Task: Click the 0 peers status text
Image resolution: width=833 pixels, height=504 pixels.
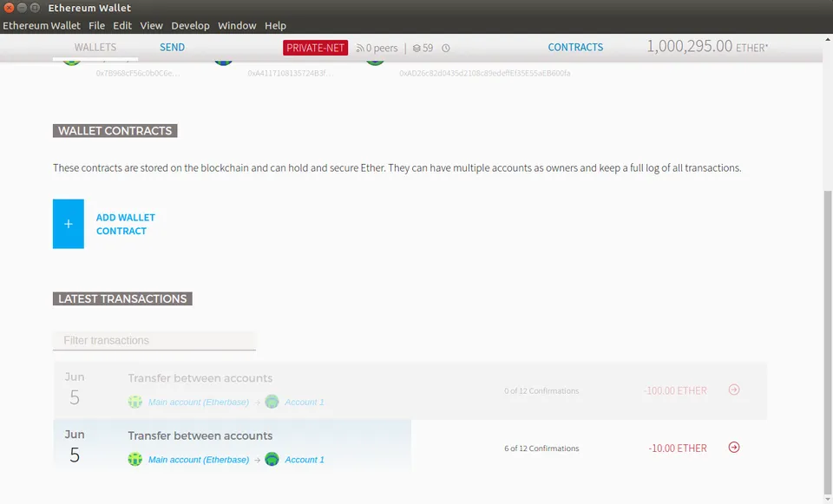Action: (382, 49)
